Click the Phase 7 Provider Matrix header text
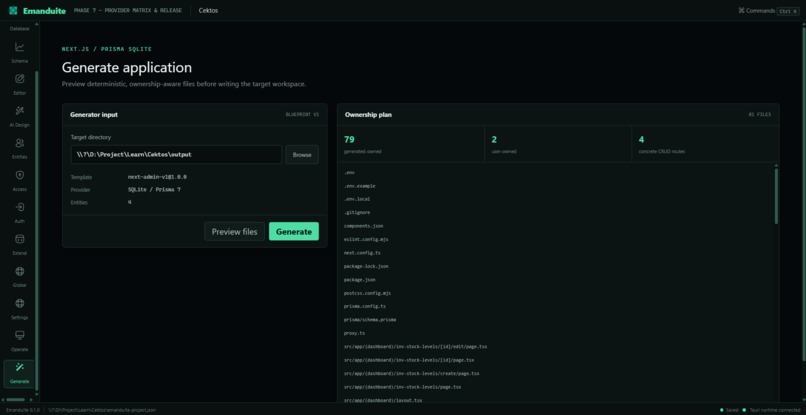806x415 pixels. (127, 10)
